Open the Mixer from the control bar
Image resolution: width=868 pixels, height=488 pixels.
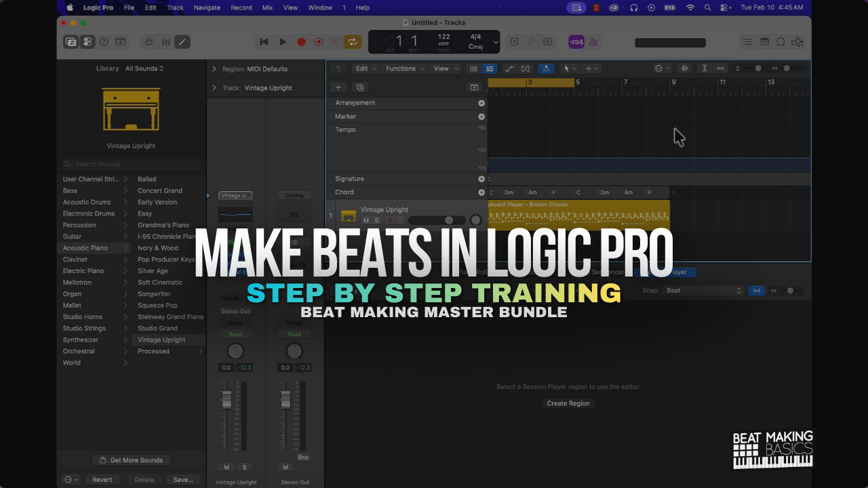point(165,42)
